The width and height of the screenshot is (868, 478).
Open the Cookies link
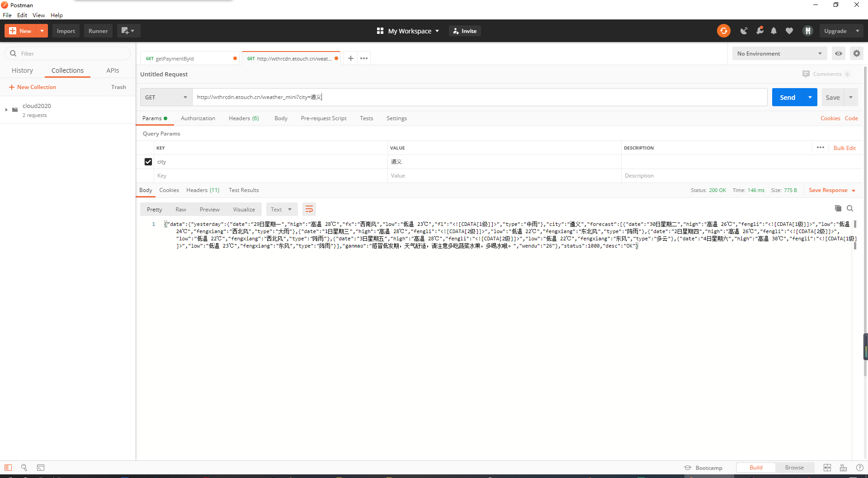coord(830,118)
